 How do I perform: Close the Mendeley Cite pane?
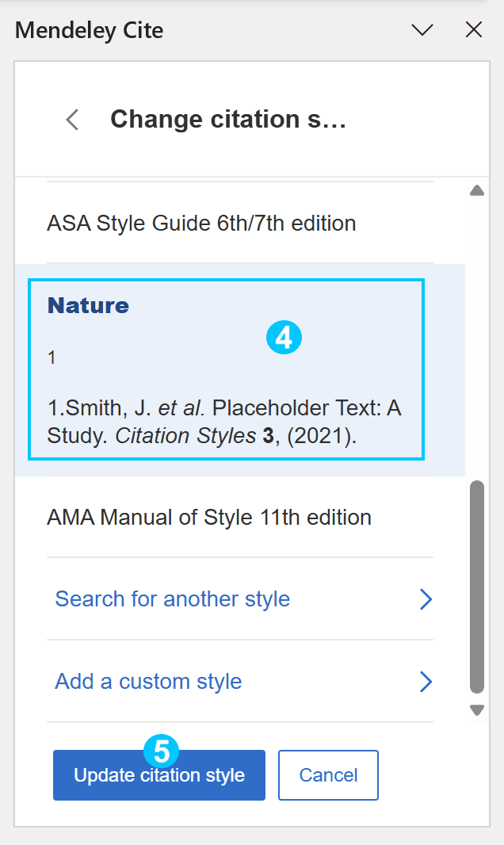(x=474, y=29)
